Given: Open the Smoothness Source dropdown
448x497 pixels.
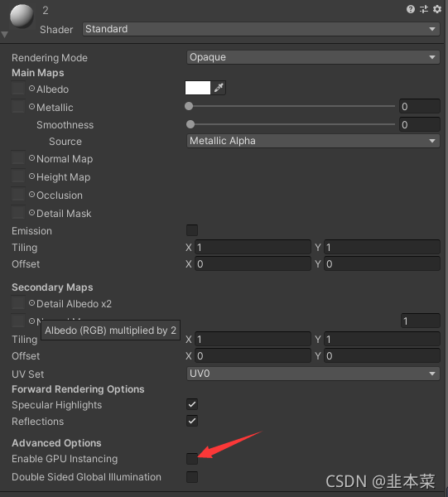Looking at the screenshot, I should click(x=313, y=141).
